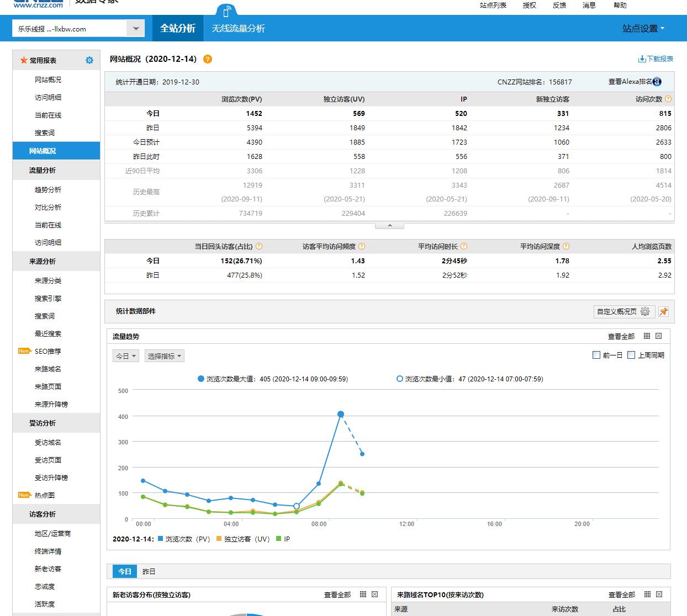Close the 流量趋势 panel with the X icon
This screenshot has width=687, height=616.
658,336
